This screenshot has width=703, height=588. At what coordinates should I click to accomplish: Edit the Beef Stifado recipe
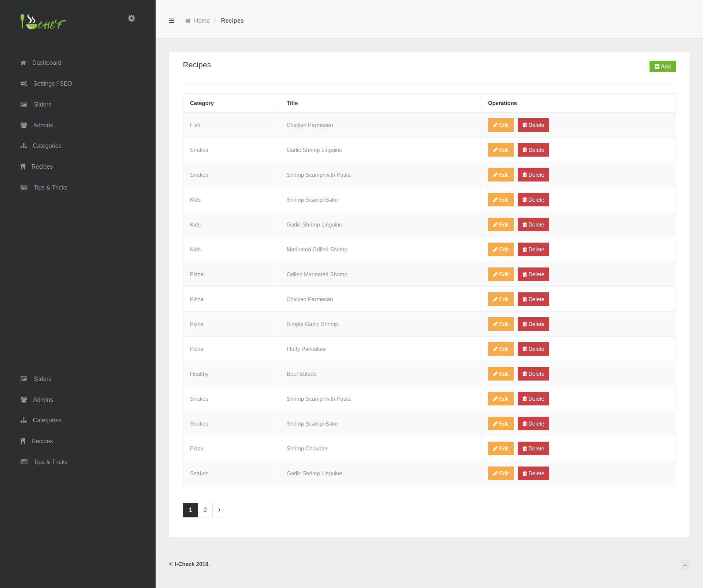[501, 374]
